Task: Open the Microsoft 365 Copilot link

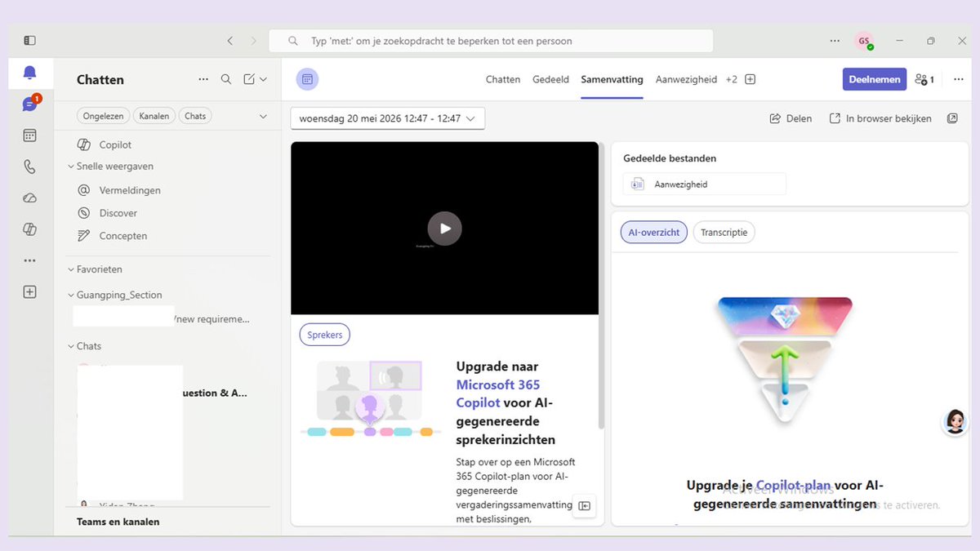Action: (x=498, y=393)
